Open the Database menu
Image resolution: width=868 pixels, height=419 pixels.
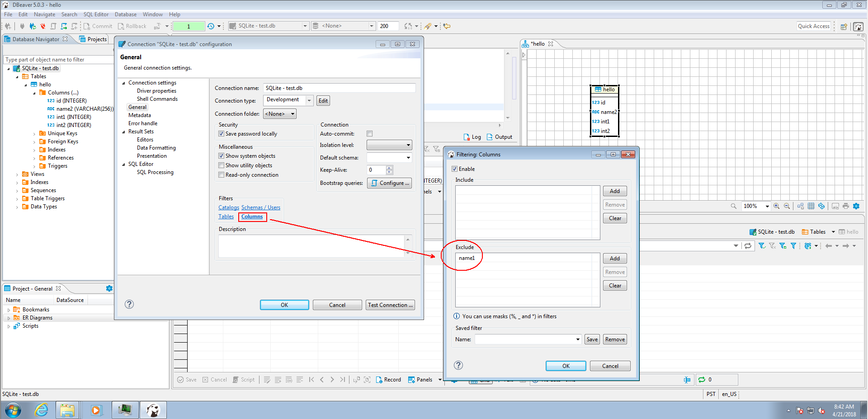pyautogui.click(x=126, y=14)
